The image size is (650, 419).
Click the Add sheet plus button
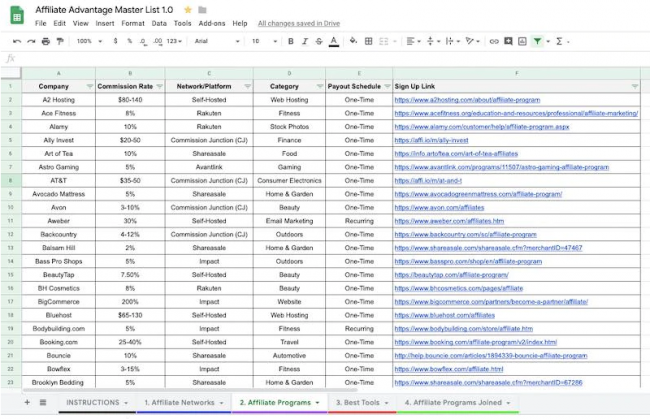27,402
